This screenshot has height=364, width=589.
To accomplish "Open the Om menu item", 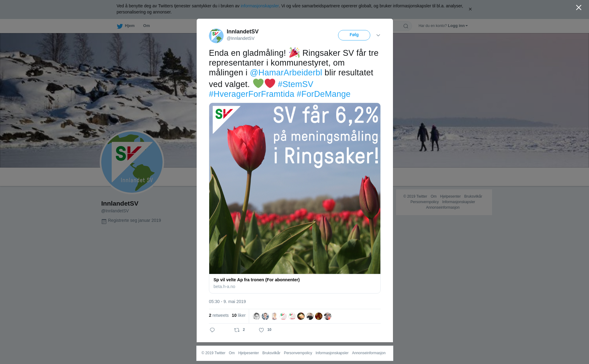I will click(146, 26).
